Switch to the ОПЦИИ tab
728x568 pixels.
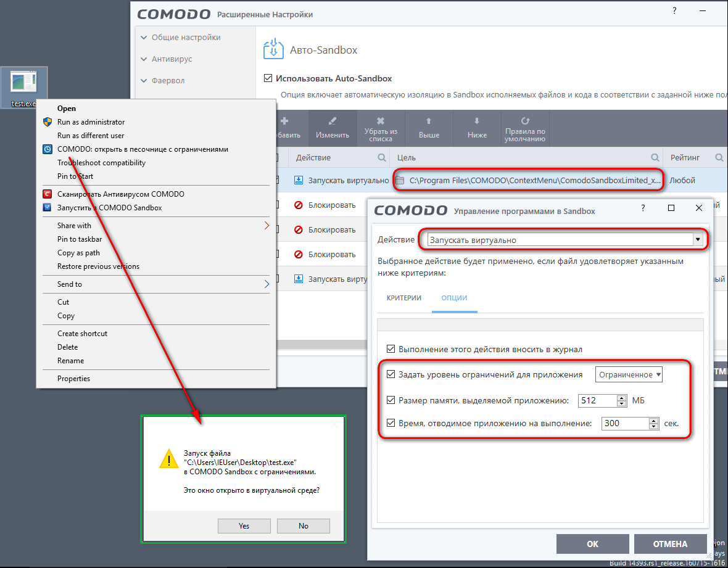coord(454,298)
